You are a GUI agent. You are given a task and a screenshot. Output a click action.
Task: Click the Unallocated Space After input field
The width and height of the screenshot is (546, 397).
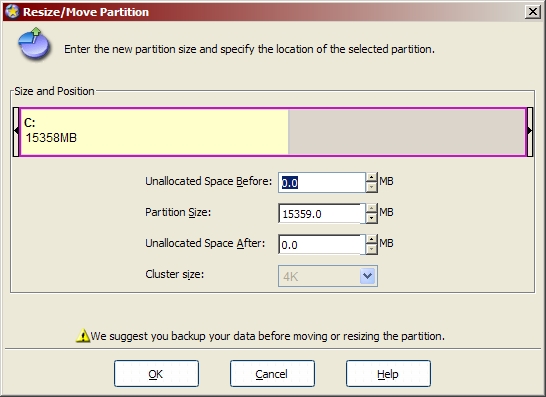[322, 244]
